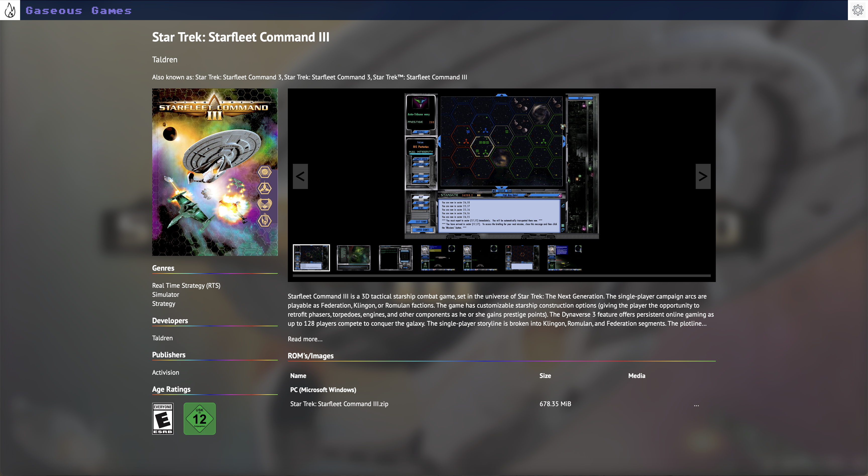Click the Gaseous Games header title

click(79, 11)
